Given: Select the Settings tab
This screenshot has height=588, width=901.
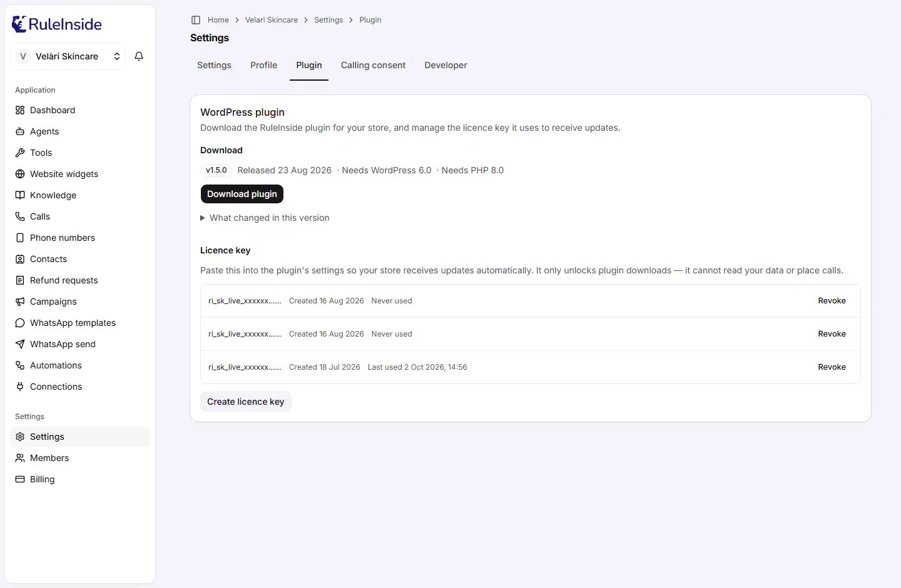Looking at the screenshot, I should pos(214,65).
